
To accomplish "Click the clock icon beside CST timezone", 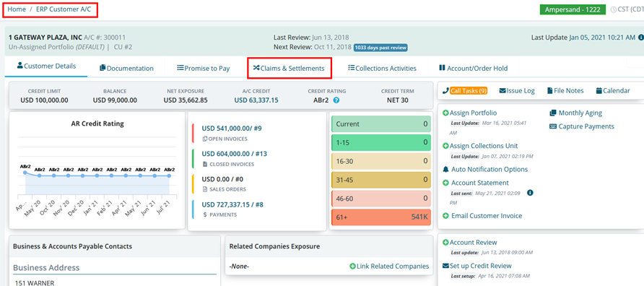I will [614, 9].
